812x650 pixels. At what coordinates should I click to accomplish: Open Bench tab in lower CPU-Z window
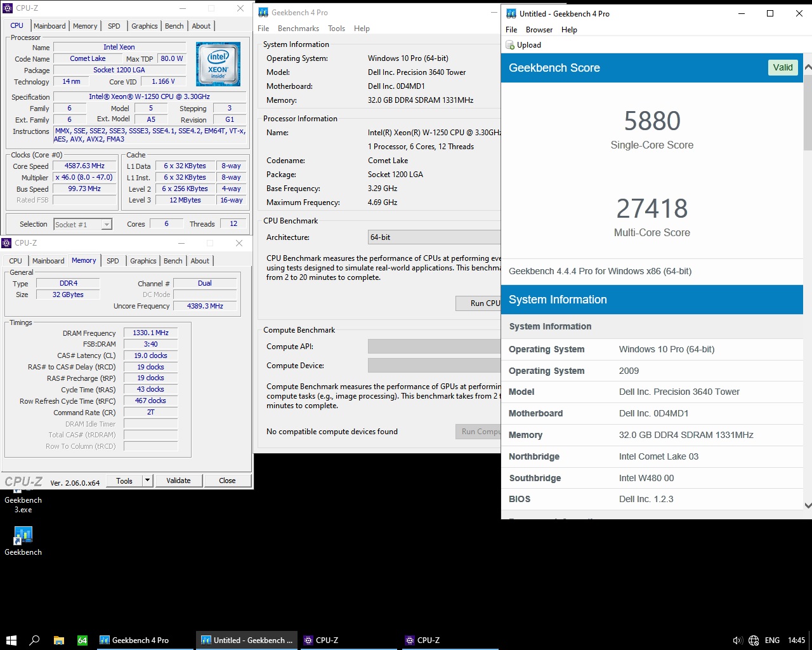pos(173,261)
